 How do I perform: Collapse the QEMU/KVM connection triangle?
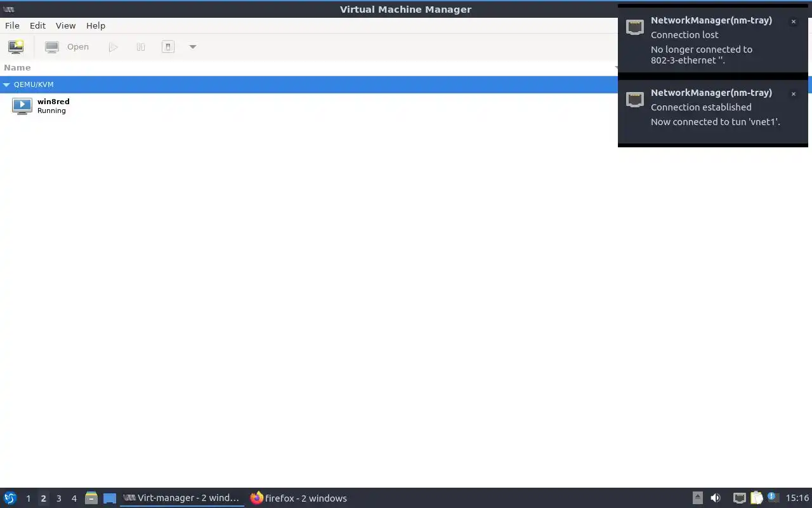coord(6,84)
